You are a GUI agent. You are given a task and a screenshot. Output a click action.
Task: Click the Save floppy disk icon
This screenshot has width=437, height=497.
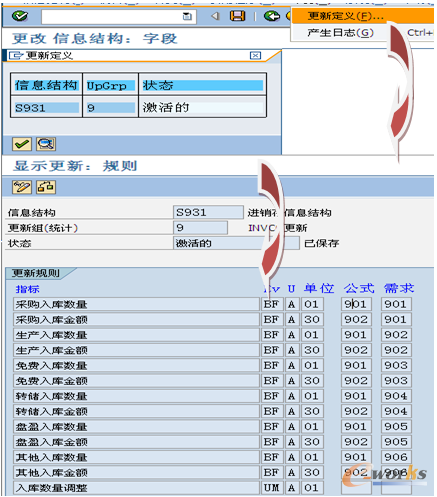coord(237,16)
